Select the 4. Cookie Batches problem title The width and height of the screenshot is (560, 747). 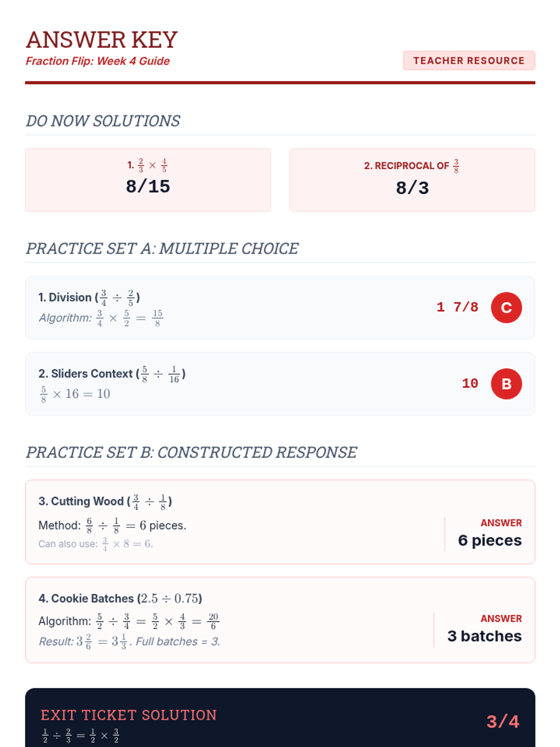point(120,598)
